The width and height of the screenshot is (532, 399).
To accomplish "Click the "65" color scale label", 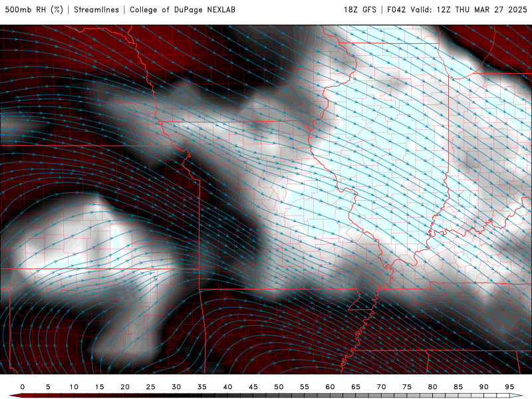I will coord(356,387).
